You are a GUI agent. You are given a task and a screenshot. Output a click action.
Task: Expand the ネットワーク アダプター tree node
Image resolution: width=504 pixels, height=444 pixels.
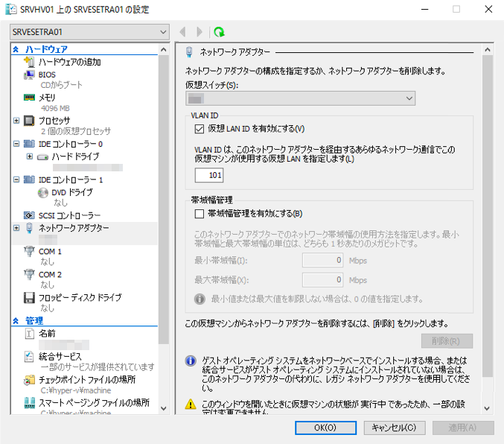pyautogui.click(x=16, y=228)
